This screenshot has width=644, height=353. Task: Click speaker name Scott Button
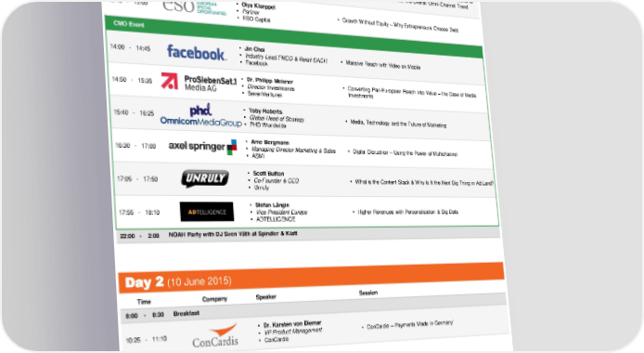tap(268, 174)
